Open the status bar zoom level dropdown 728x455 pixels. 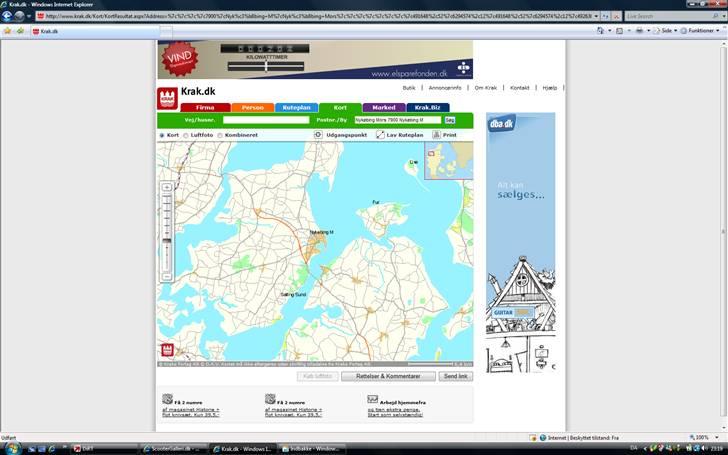[x=715, y=437]
